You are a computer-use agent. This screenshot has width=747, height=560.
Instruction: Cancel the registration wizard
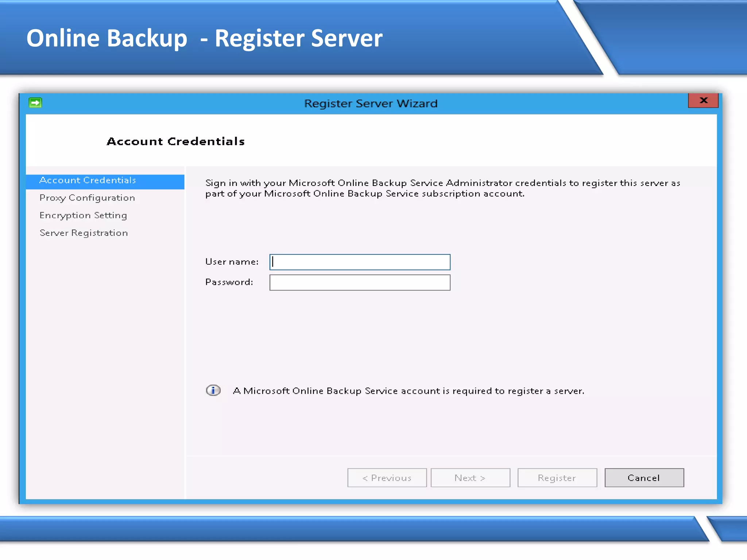tap(644, 478)
